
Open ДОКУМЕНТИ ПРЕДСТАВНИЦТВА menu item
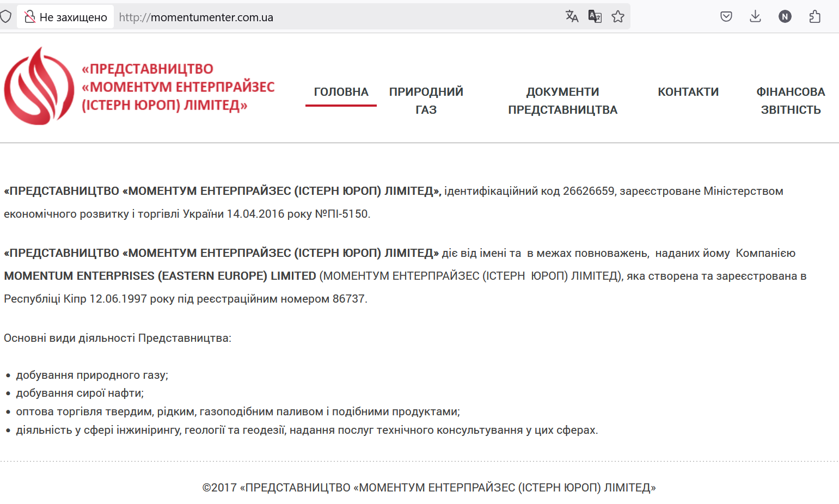(563, 101)
